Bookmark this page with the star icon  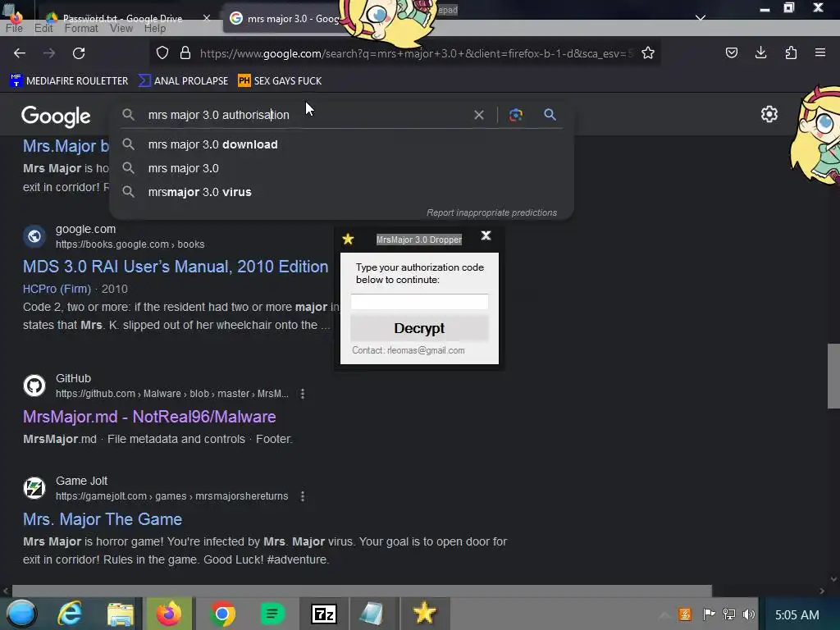[648, 53]
